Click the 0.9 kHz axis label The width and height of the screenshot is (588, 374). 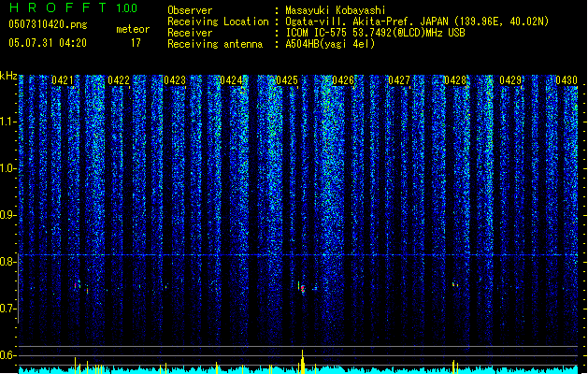7,215
